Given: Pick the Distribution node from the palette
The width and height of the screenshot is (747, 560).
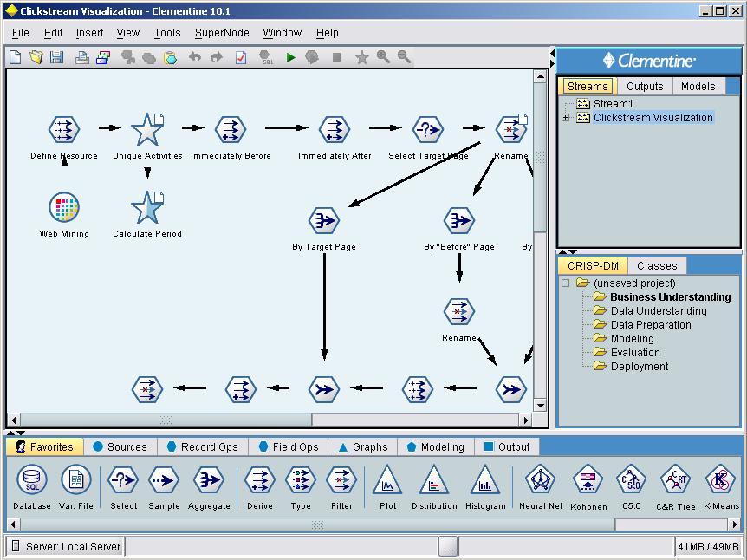Looking at the screenshot, I should click(x=434, y=480).
